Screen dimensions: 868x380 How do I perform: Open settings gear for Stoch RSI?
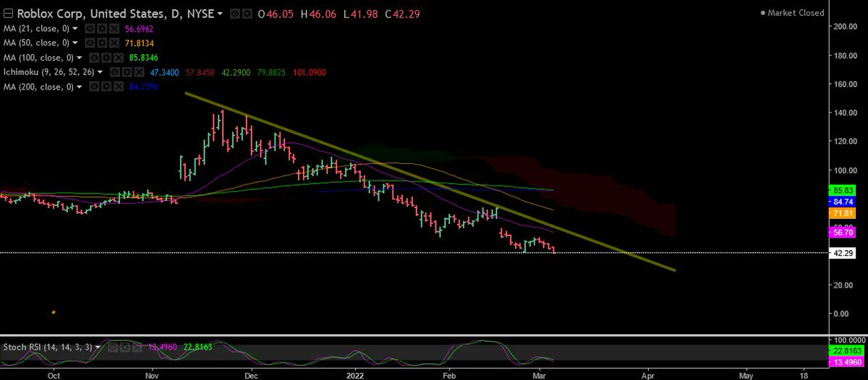(125, 347)
